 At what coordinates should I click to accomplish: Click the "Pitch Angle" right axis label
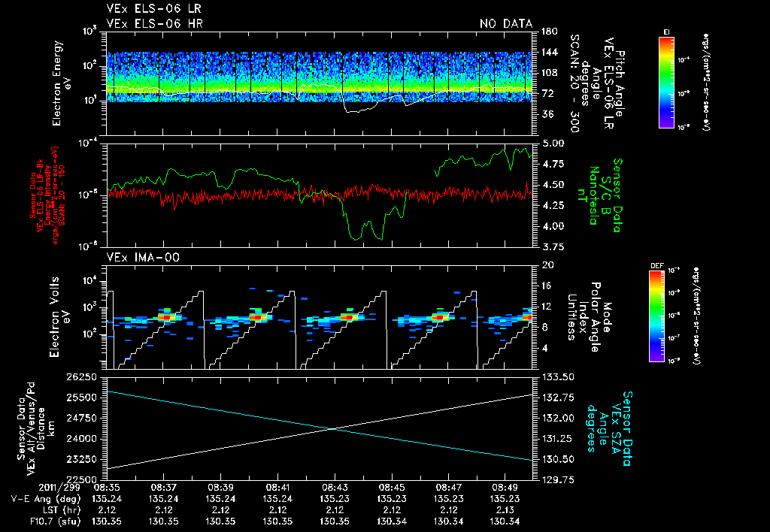coord(620,83)
